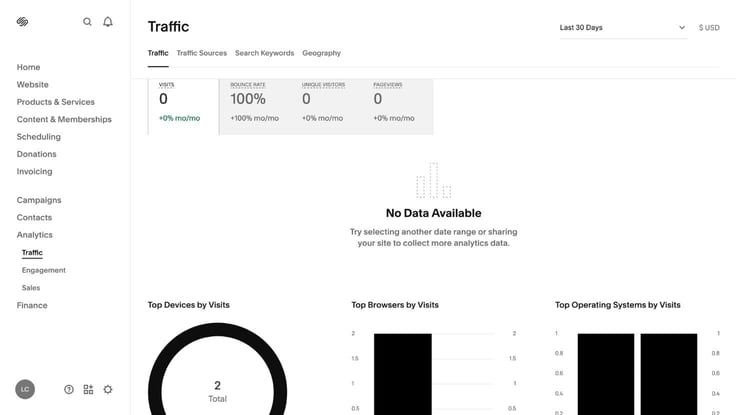
Task: Open Finance in sidebar
Action: (32, 305)
